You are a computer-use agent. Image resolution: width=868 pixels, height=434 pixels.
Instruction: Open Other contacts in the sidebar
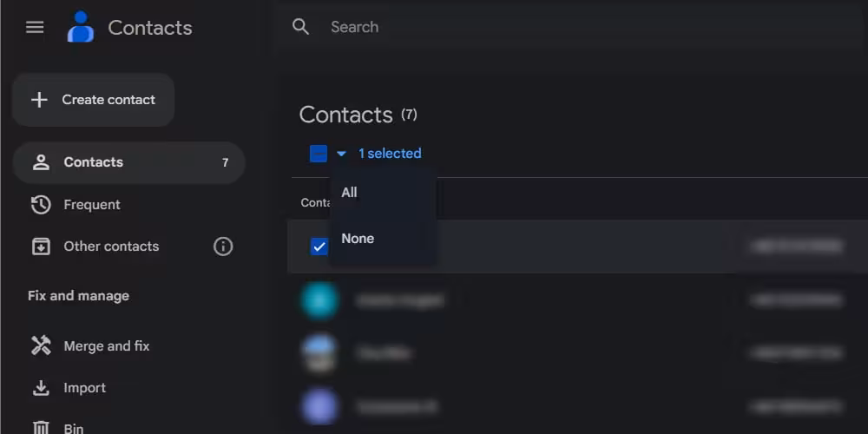(x=111, y=247)
